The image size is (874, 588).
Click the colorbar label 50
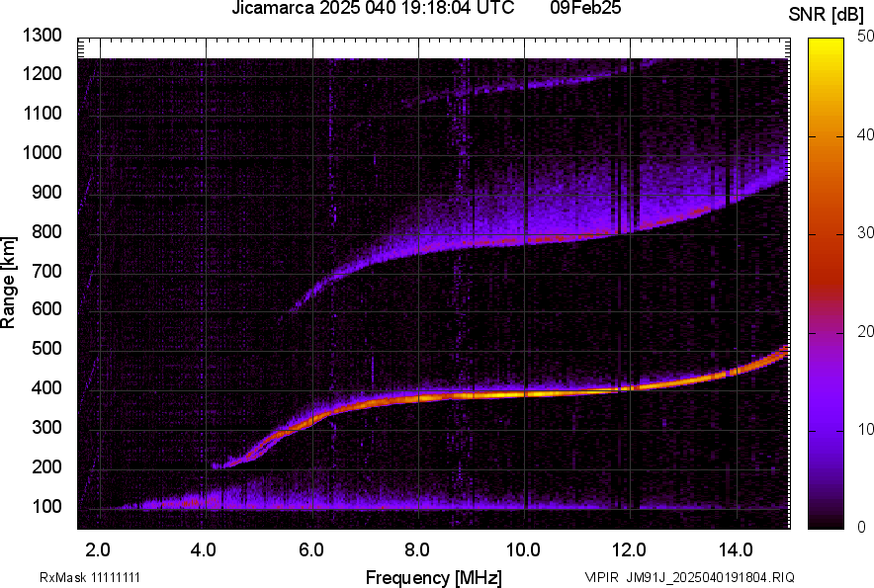click(866, 37)
